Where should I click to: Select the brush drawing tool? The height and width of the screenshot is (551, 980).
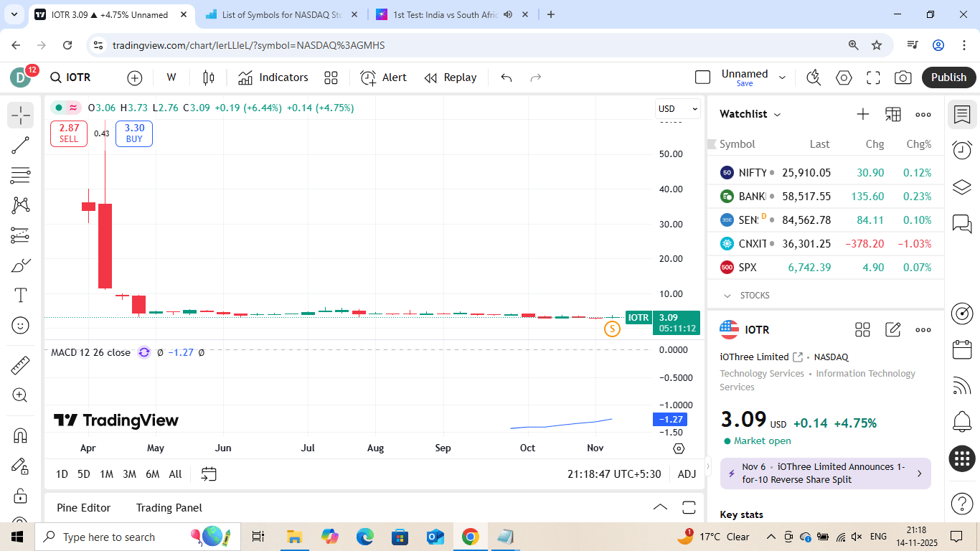21,265
